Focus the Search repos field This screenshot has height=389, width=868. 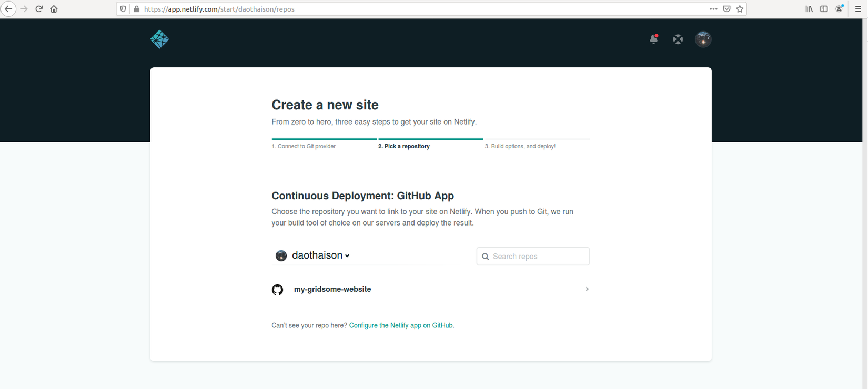click(x=533, y=257)
